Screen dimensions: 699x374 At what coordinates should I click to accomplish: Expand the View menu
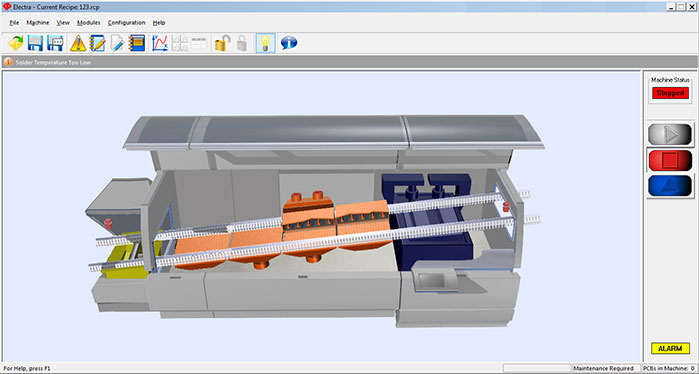tap(63, 23)
